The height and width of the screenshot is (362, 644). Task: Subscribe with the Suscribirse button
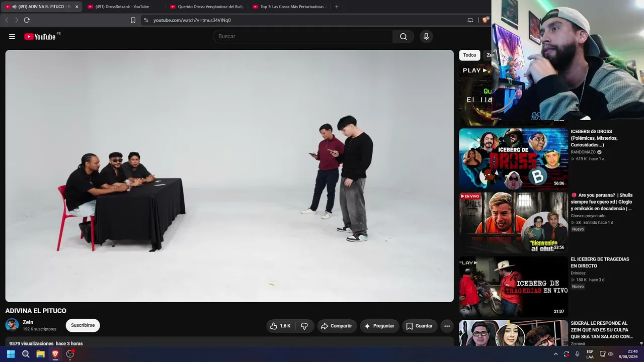click(x=83, y=325)
